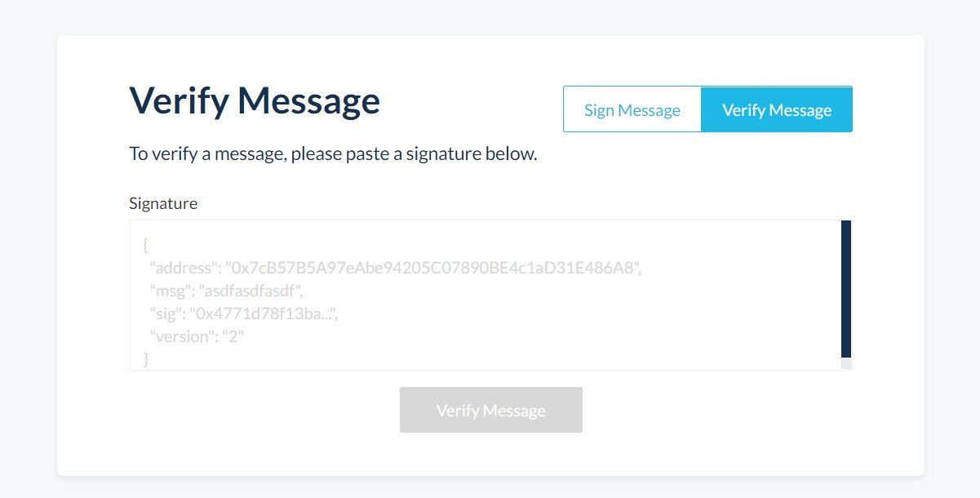980x498 pixels.
Task: Click the paste a signature instruction text
Action: tap(333, 153)
